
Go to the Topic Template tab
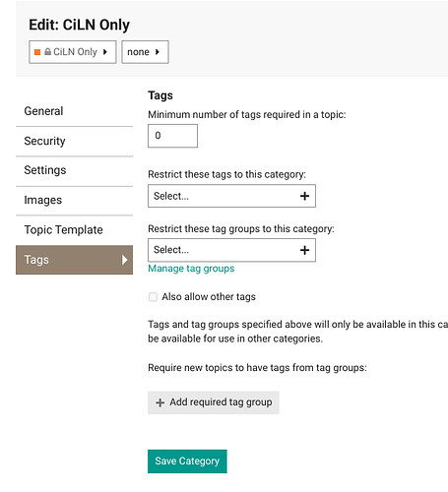click(x=74, y=230)
